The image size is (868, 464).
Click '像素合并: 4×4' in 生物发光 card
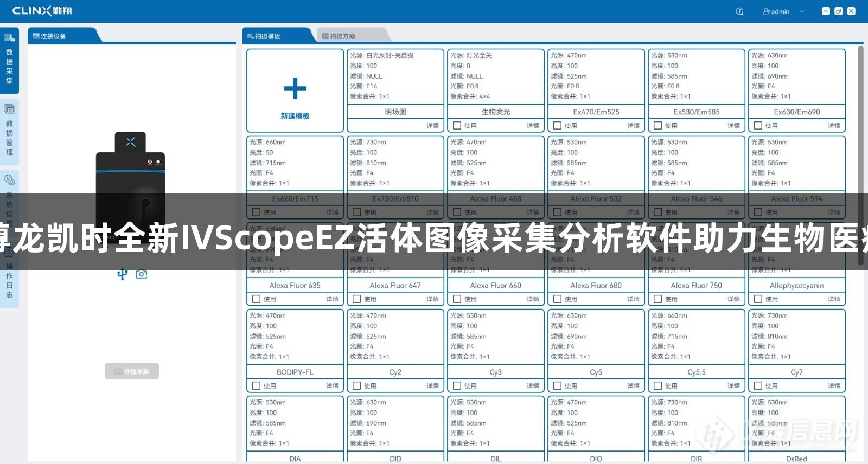pyautogui.click(x=470, y=96)
